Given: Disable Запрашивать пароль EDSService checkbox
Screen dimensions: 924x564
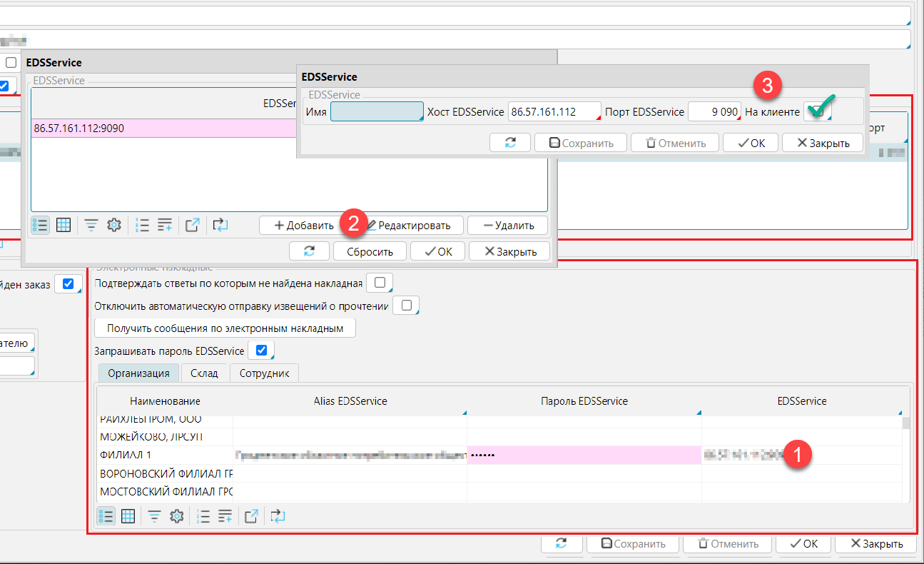Looking at the screenshot, I should [x=261, y=351].
